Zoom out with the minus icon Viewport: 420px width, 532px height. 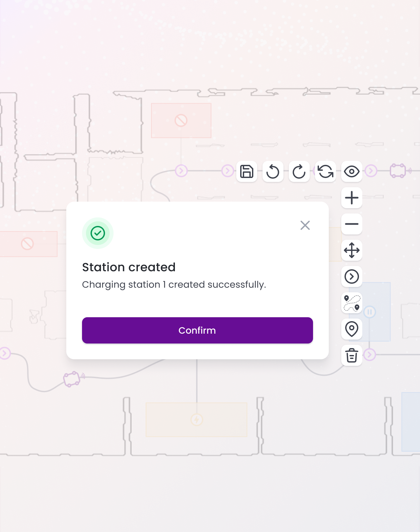coord(352,224)
